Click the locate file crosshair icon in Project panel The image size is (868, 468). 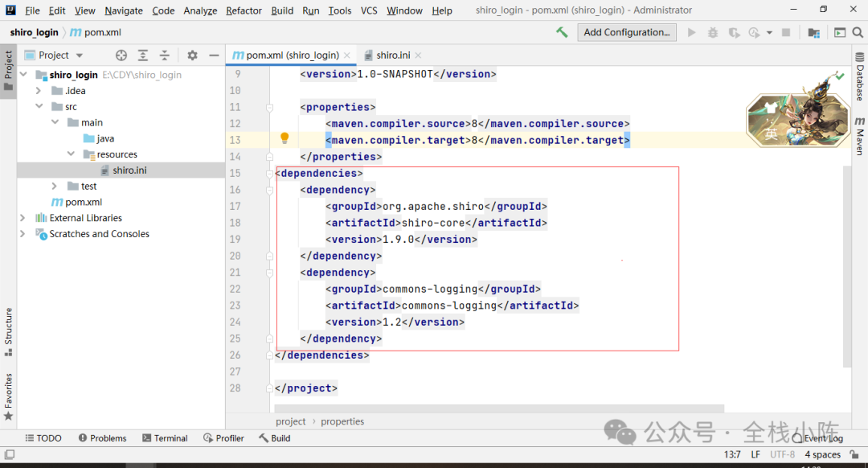click(x=121, y=55)
